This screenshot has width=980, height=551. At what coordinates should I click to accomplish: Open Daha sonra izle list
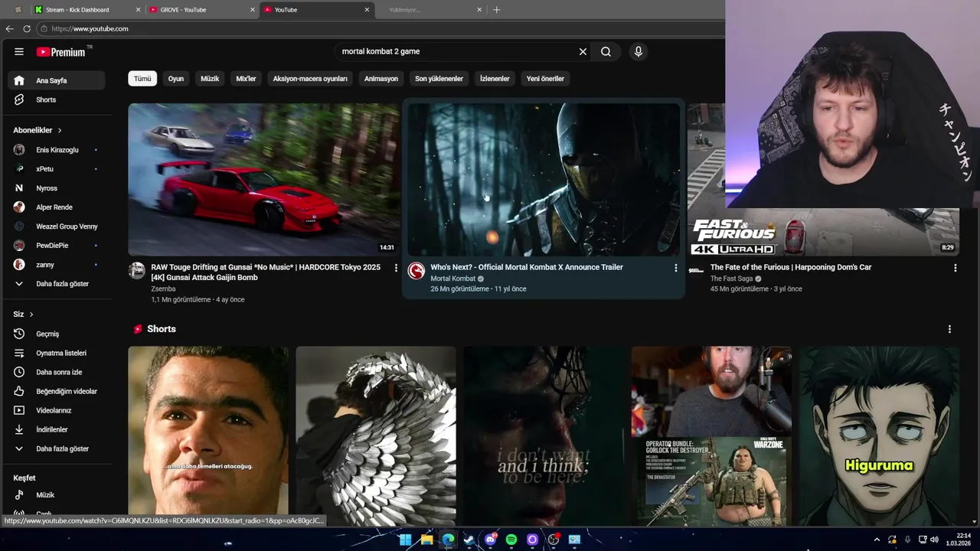point(57,372)
